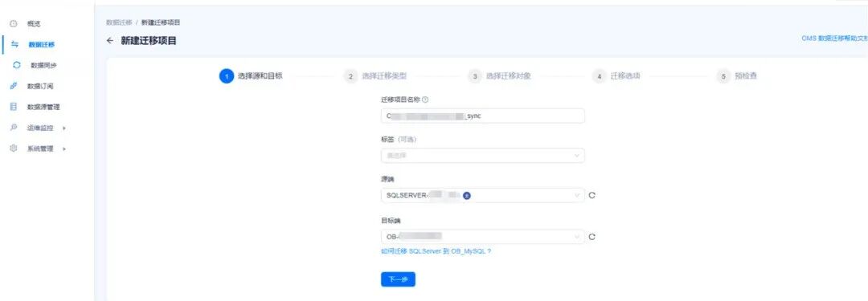
Task: Click the gear icon for 系统管理
Action: coord(14,148)
